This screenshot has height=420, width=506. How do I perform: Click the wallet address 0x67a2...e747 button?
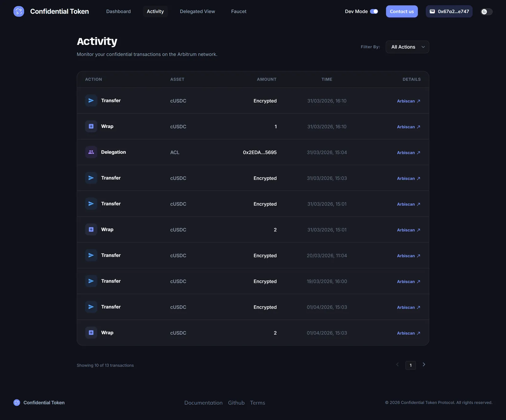[x=449, y=11]
